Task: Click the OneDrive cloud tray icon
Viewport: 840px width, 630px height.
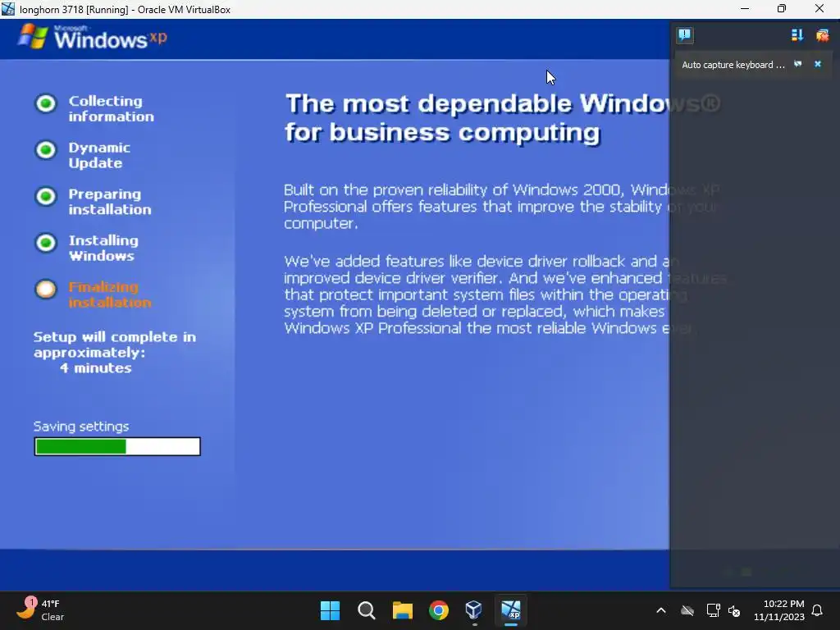Action: pyautogui.click(x=687, y=610)
